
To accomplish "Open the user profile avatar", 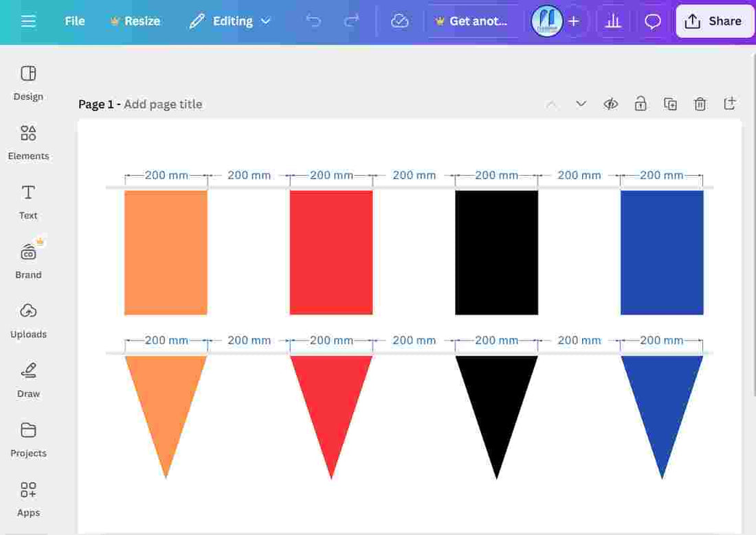I will [546, 21].
